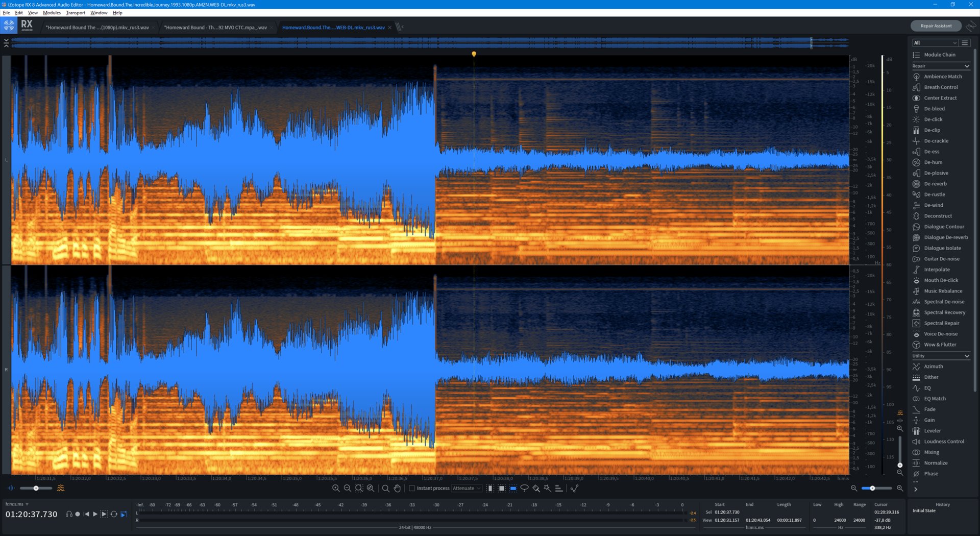Select the Initial State history entry
Image resolution: width=980 pixels, height=536 pixels.
point(924,511)
